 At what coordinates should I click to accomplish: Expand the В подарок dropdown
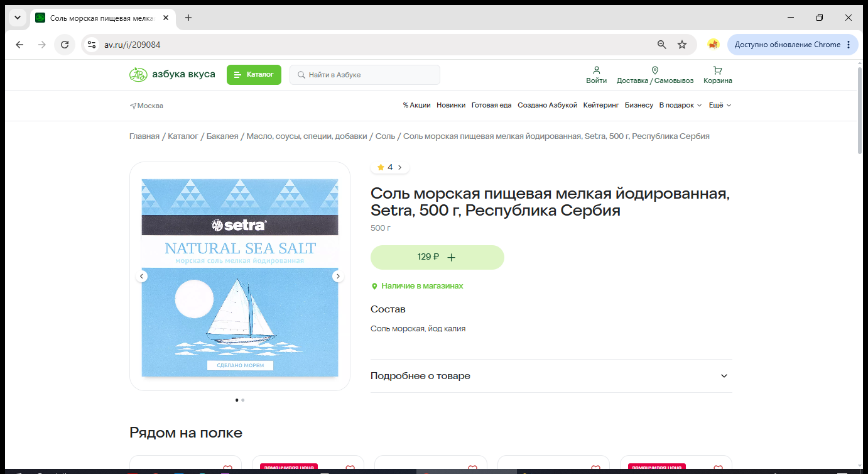pyautogui.click(x=680, y=106)
